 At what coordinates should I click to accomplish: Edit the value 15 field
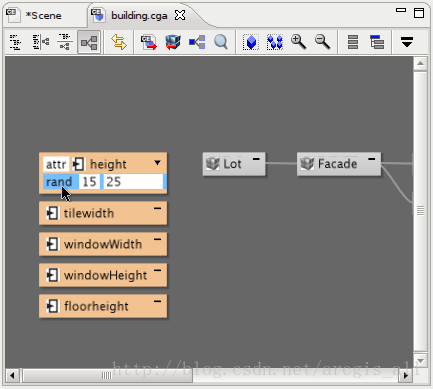(x=89, y=182)
